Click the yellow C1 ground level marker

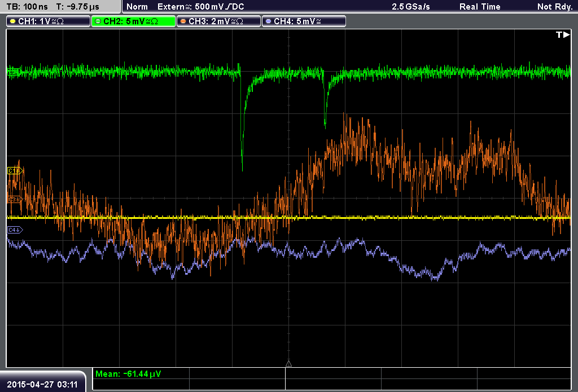click(x=15, y=170)
